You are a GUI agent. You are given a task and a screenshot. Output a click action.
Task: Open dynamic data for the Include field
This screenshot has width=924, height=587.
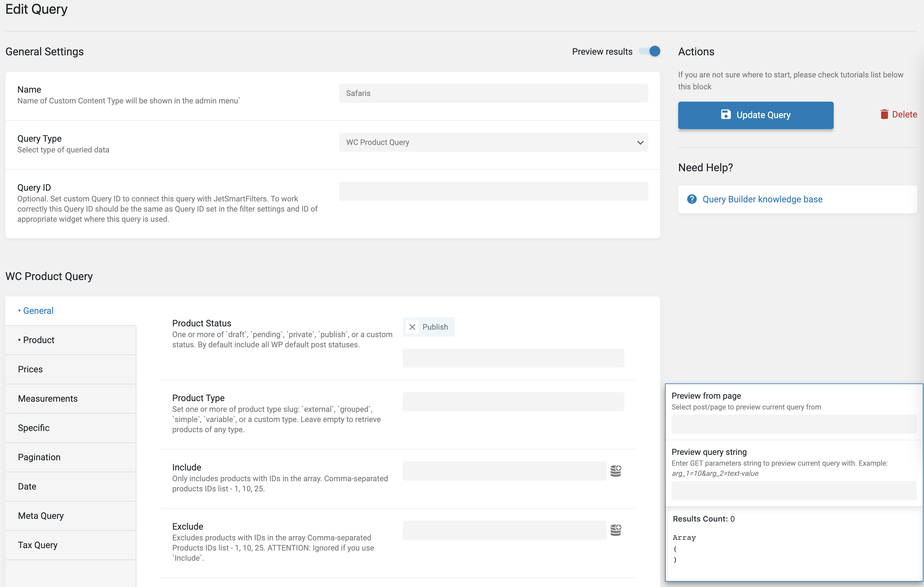coord(616,471)
